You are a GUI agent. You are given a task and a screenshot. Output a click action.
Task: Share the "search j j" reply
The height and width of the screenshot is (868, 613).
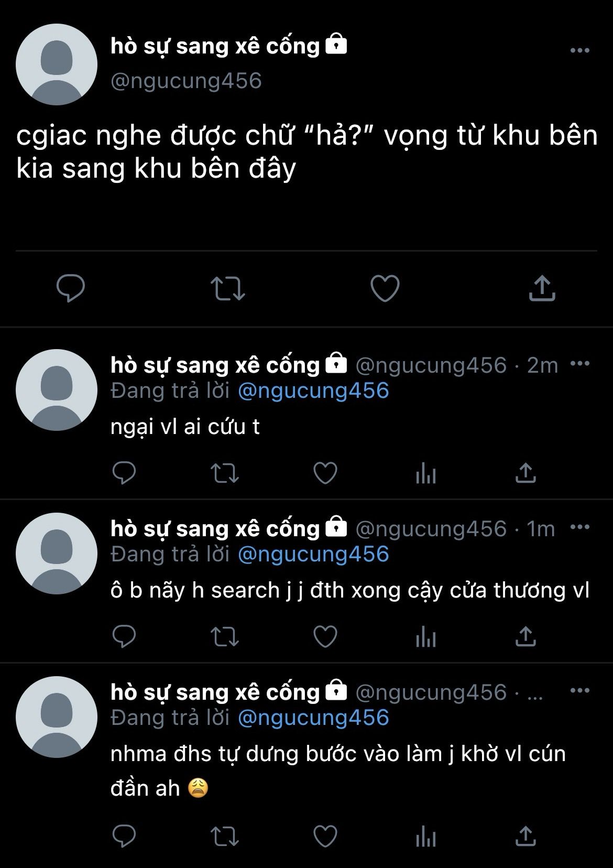click(x=526, y=636)
